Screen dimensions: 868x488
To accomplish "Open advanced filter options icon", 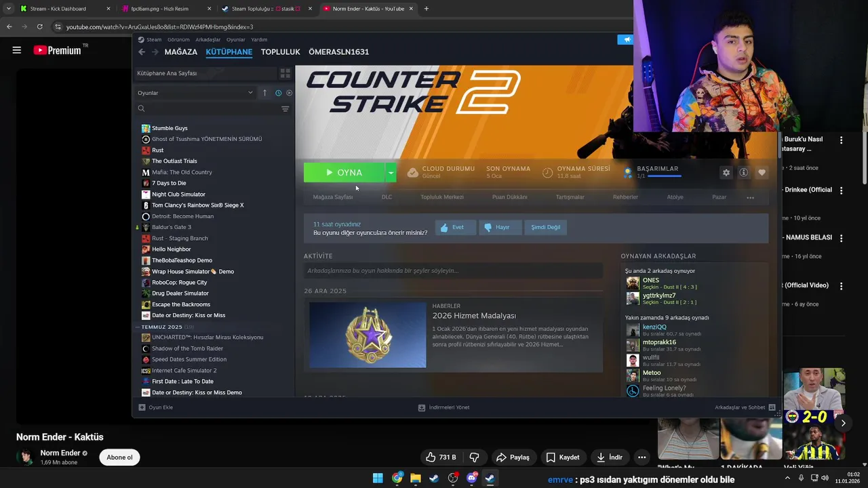I will pos(285,108).
